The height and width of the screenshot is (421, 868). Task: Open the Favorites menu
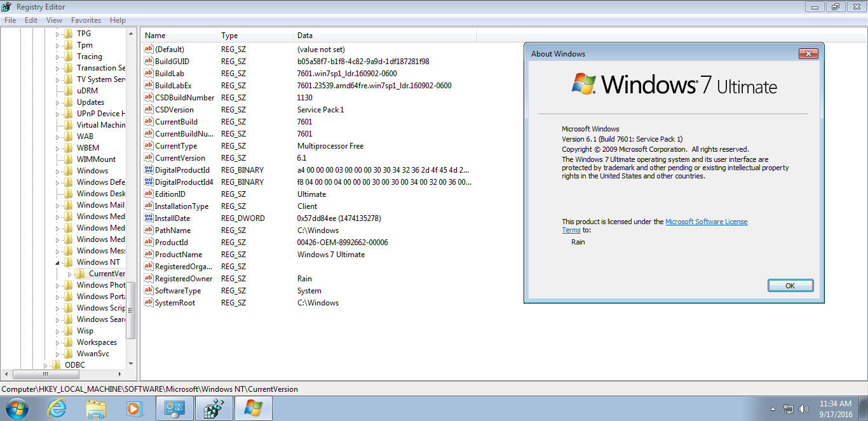[x=86, y=20]
